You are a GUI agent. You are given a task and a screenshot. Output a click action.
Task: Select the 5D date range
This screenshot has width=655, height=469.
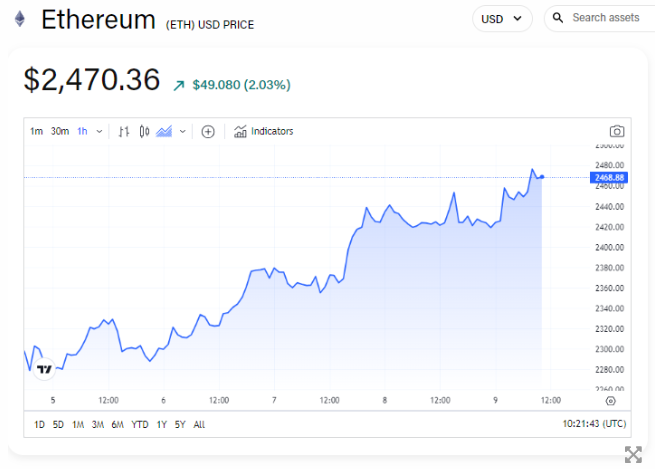click(x=58, y=425)
